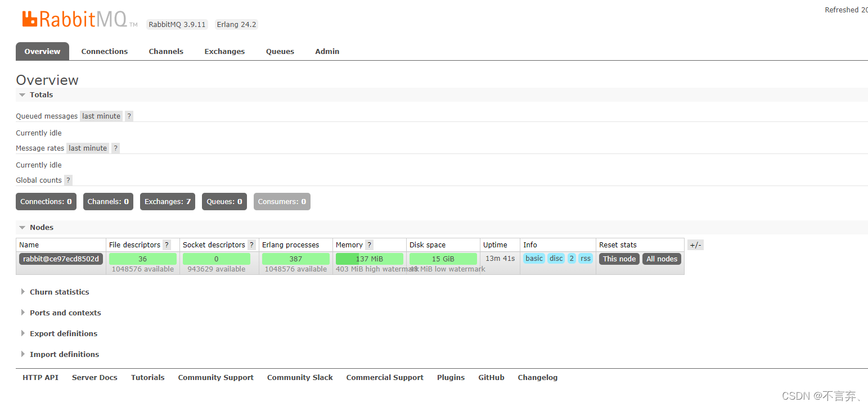
Task: Toggle node table columns with +/- button
Action: pyautogui.click(x=695, y=245)
